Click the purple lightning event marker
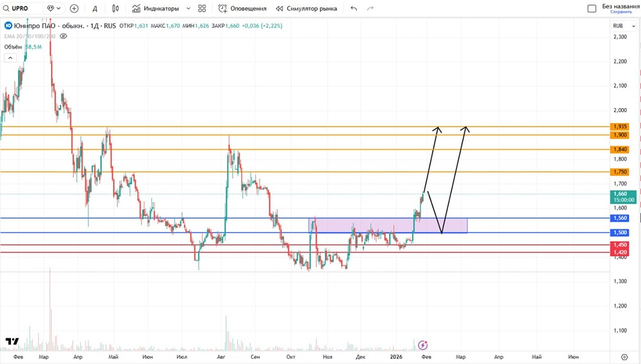Viewport: 641px width, 364px height. [x=422, y=345]
